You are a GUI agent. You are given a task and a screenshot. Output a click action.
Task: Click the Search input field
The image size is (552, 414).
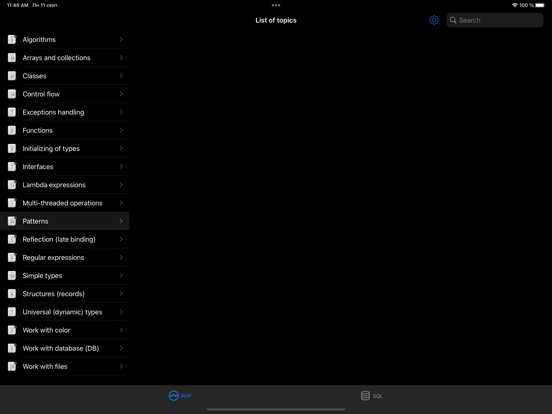[495, 20]
